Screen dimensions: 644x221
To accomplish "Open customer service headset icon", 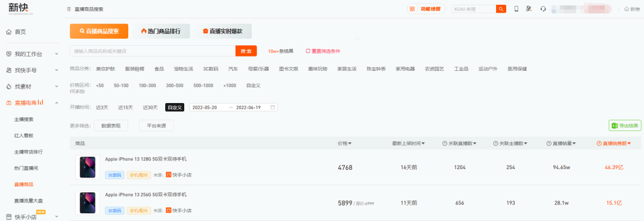I will click(543, 9).
